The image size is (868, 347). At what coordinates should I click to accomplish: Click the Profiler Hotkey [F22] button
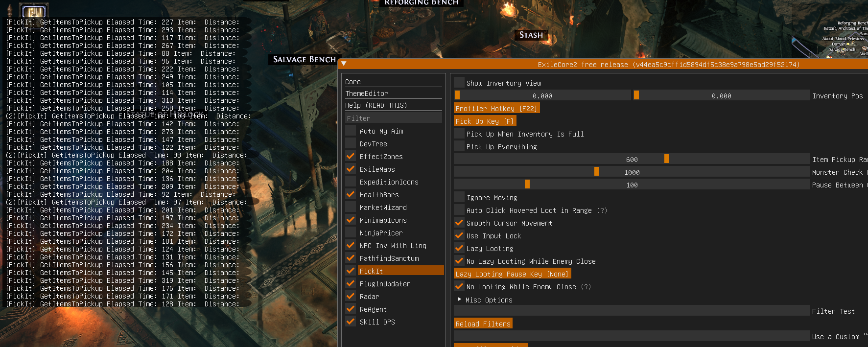(496, 108)
